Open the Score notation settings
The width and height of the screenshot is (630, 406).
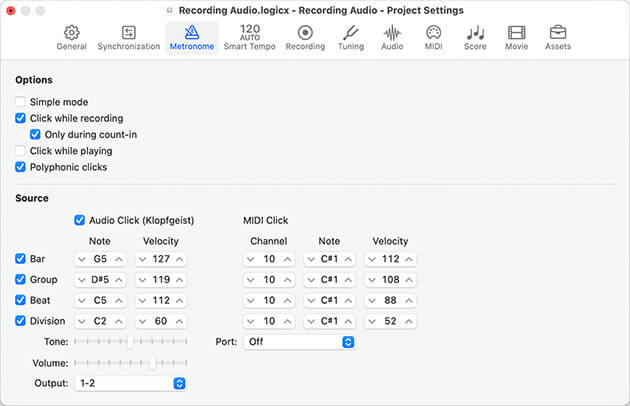[475, 38]
